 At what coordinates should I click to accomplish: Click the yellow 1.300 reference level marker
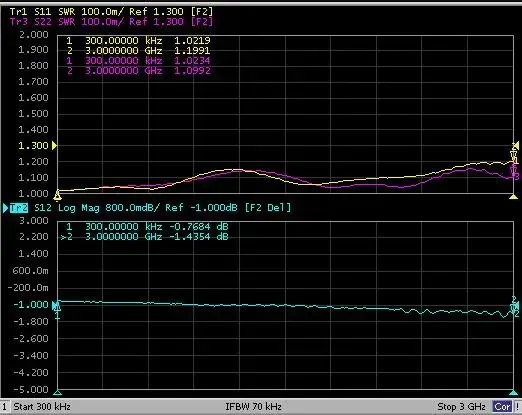55,146
